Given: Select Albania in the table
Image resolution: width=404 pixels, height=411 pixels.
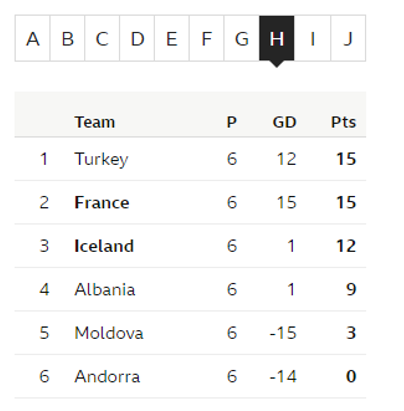Looking at the screenshot, I should (105, 289).
